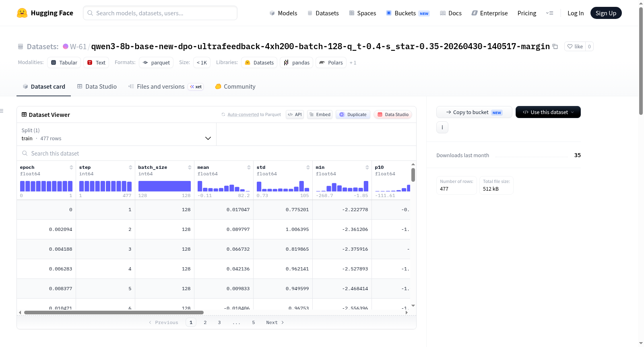The width and height of the screenshot is (644, 347).
Task: Click the Hugging Face logo emoji
Action: 22,13
